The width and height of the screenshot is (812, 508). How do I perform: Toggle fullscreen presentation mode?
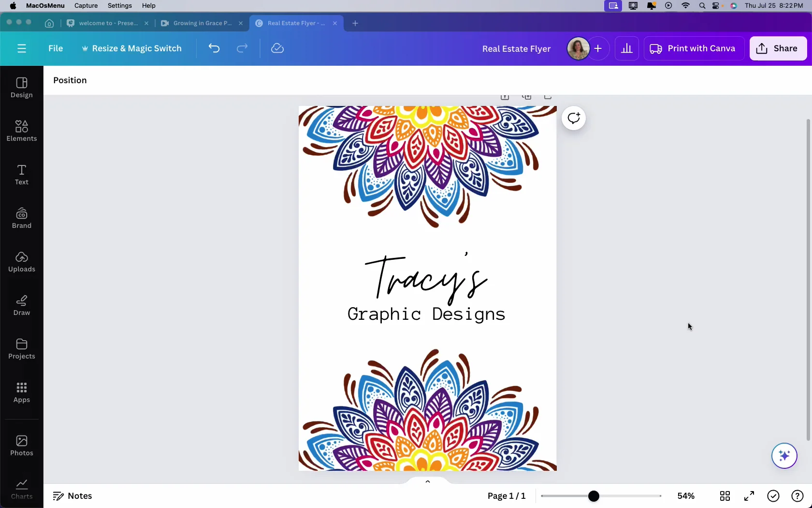point(749,496)
